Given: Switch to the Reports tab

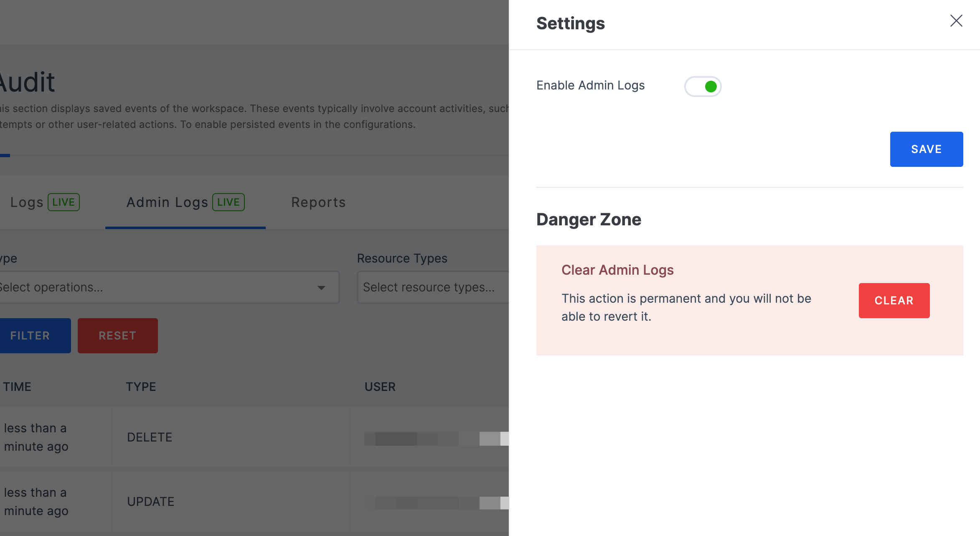Looking at the screenshot, I should coord(319,202).
